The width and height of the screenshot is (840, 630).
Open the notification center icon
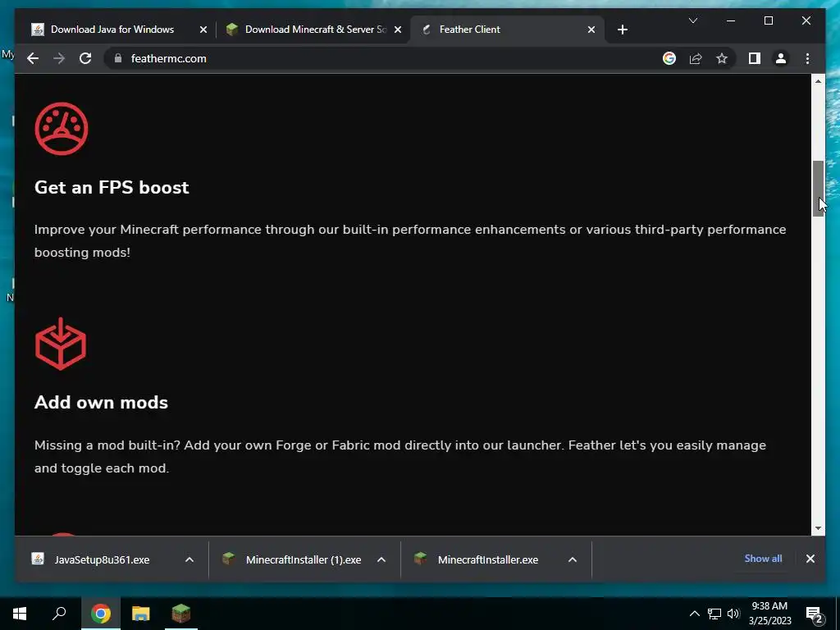[815, 614]
